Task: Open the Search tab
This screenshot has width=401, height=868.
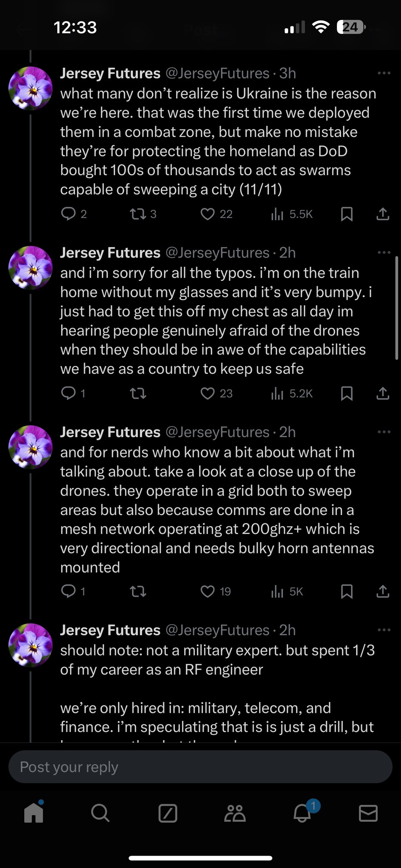Action: (x=100, y=813)
